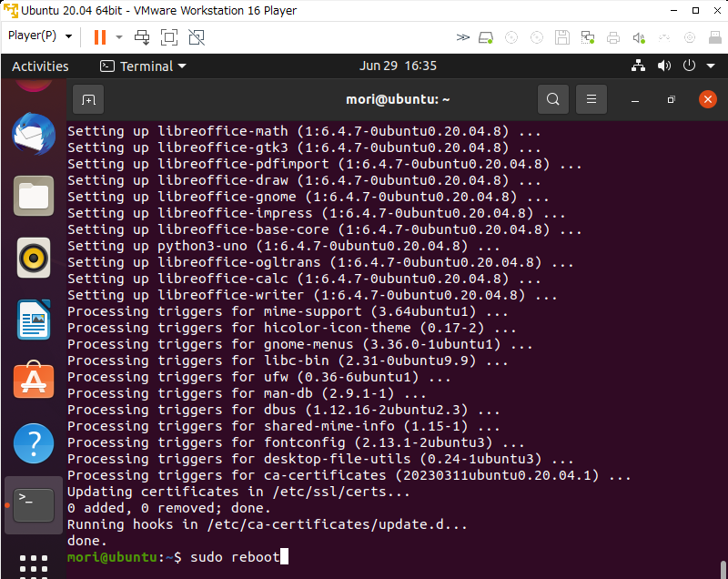728x579 pixels.
Task: Send Ctrl+Alt+Del to the virtual machine
Action: [142, 37]
